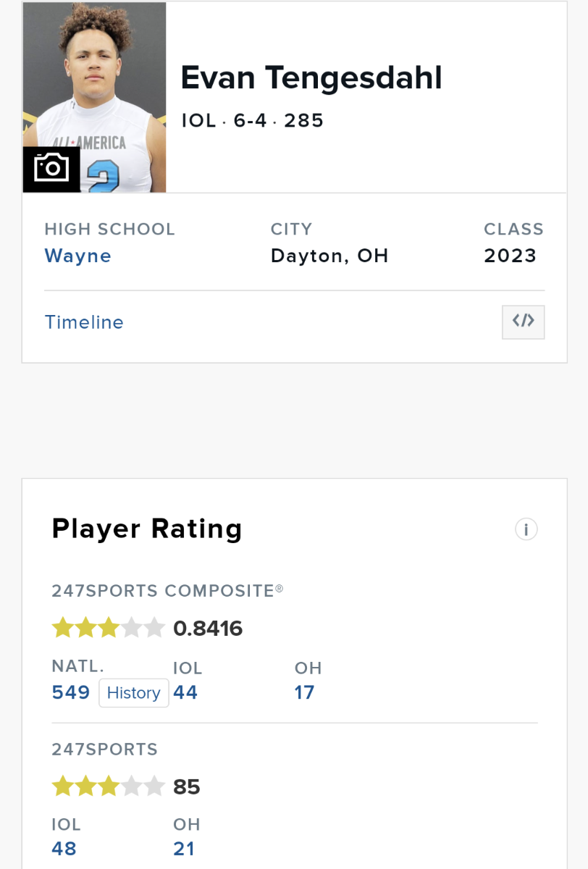Open 247Sports OH ranking 21
Image resolution: width=588 pixels, height=869 pixels.
pyautogui.click(x=184, y=849)
